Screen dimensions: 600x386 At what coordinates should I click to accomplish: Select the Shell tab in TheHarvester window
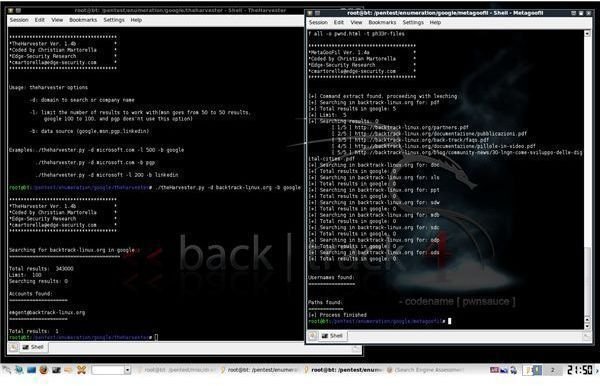click(x=33, y=347)
